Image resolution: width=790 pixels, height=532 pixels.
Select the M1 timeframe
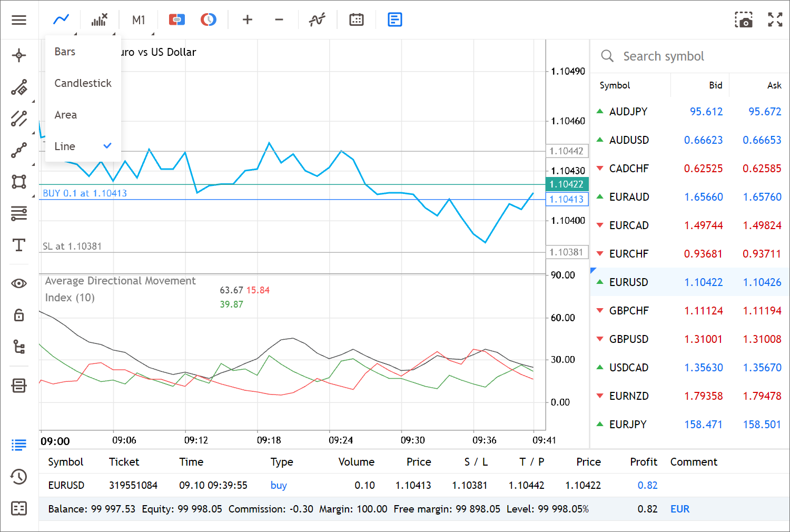[138, 19]
